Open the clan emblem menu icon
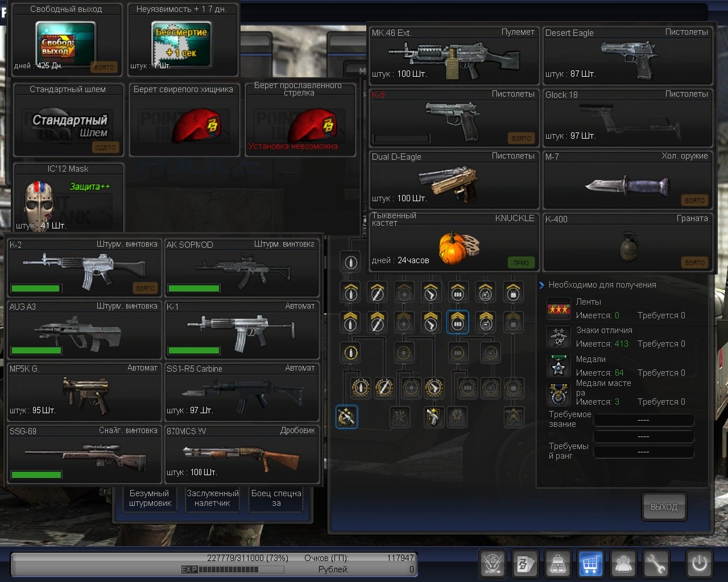Image resolution: width=728 pixels, height=582 pixels. (493, 564)
